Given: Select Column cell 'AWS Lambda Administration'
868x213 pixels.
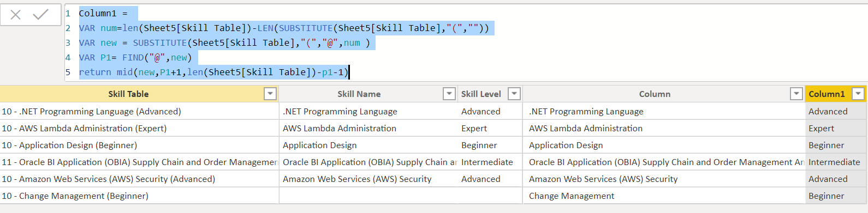Looking at the screenshot, I should (664, 128).
